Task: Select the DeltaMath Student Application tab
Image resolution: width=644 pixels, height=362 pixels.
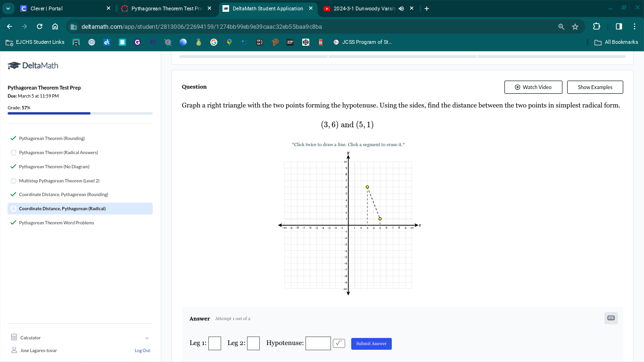Action: 268,8
